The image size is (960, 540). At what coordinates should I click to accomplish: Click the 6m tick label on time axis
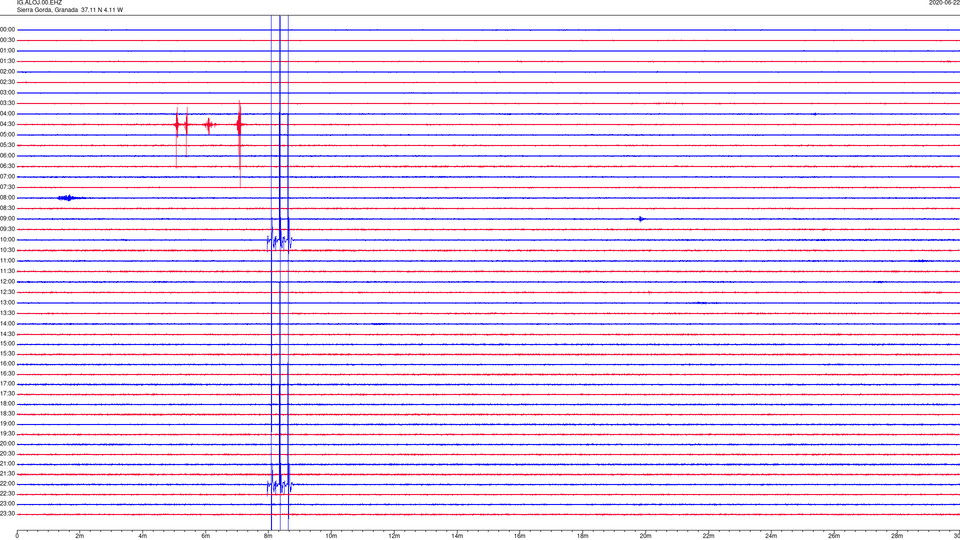click(205, 536)
